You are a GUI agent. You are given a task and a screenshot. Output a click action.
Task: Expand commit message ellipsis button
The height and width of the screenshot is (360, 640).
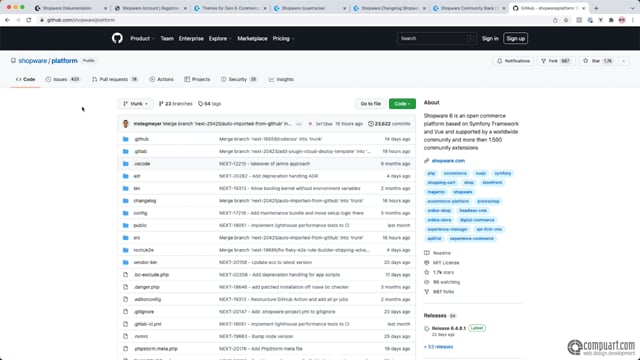[299, 124]
